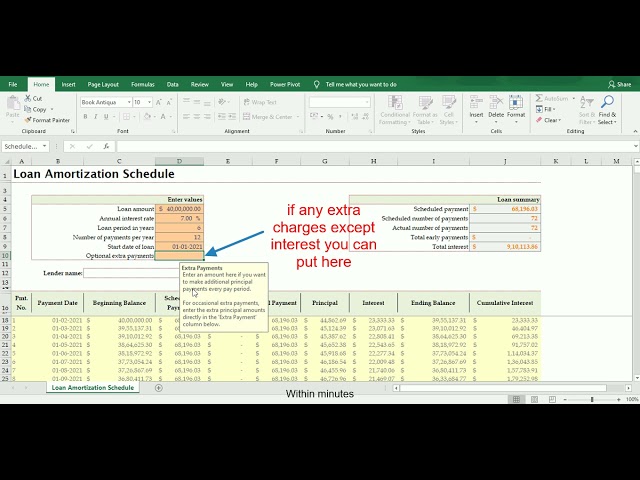This screenshot has width=640, height=480.
Task: Click Merge & Center
Action: (x=271, y=117)
